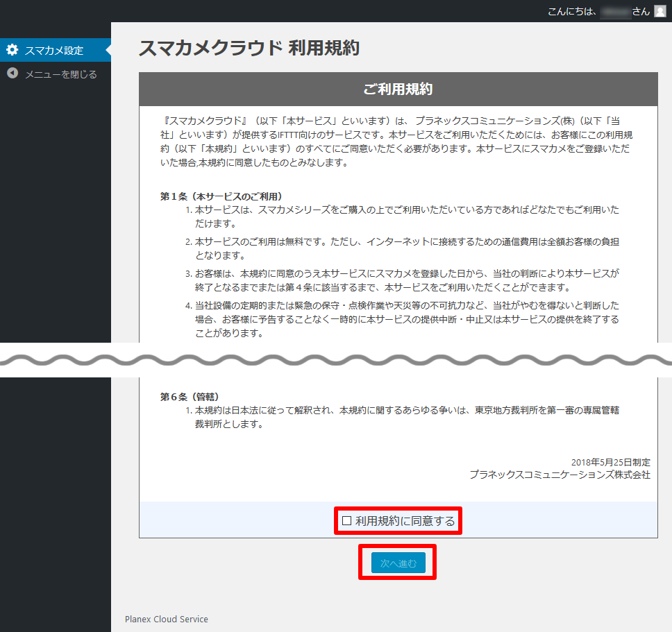Click the 次へ進む button
672x632 pixels.
(398, 563)
